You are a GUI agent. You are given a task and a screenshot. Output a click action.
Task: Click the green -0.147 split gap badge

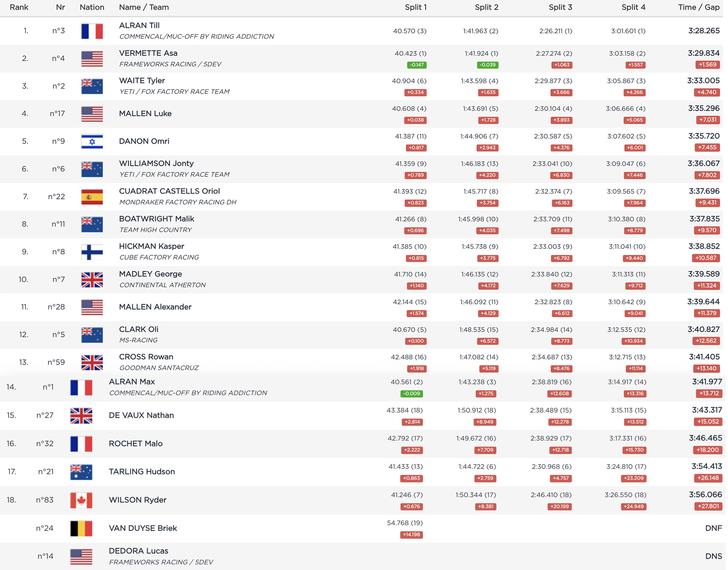[417, 65]
